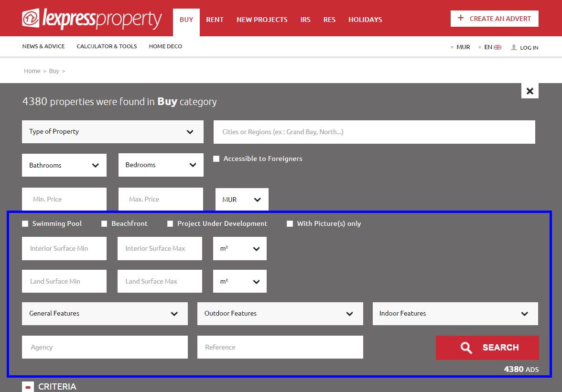Click the user icon beside LOG IN
The width and height of the screenshot is (562, 392).
[x=514, y=47]
